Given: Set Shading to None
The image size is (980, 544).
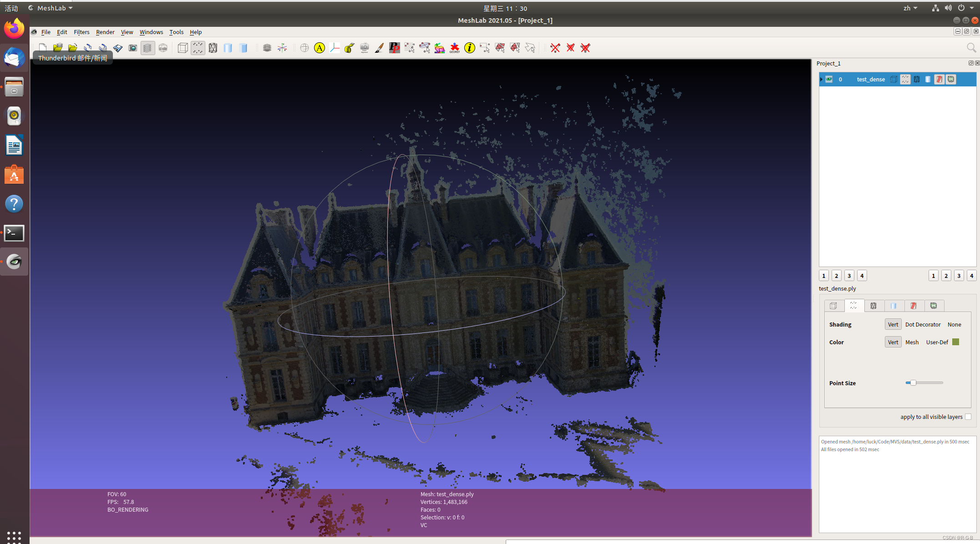Looking at the screenshot, I should pos(954,324).
